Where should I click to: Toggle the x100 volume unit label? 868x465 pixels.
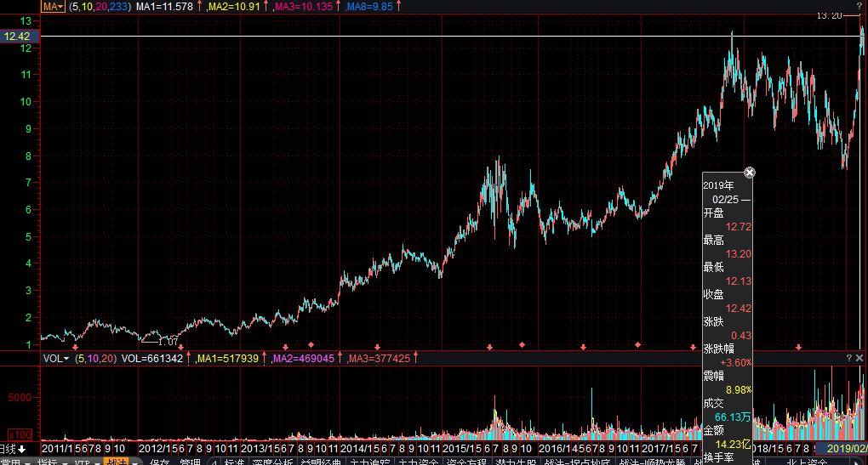(20, 434)
